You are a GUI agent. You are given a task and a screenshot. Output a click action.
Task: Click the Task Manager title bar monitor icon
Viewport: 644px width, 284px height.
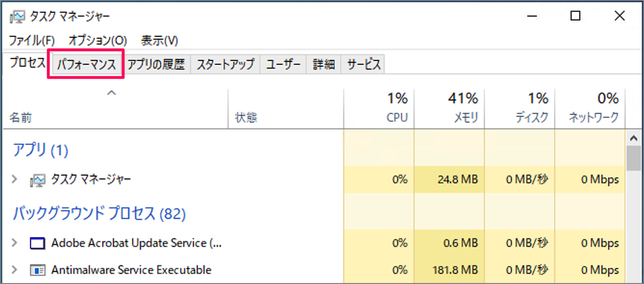pos(16,15)
